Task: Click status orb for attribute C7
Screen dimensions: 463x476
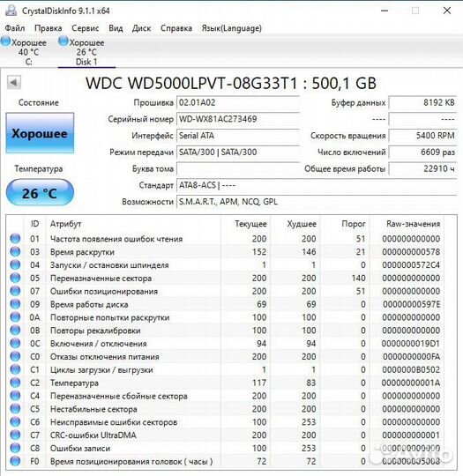Action: (x=15, y=435)
